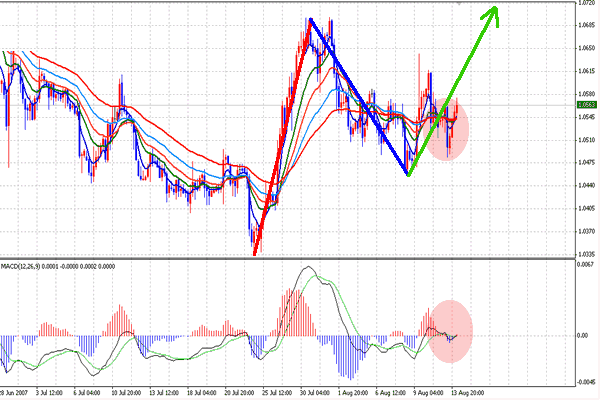Select the thick red upward trend line
The width and height of the screenshot is (600, 400).
pyautogui.click(x=282, y=137)
